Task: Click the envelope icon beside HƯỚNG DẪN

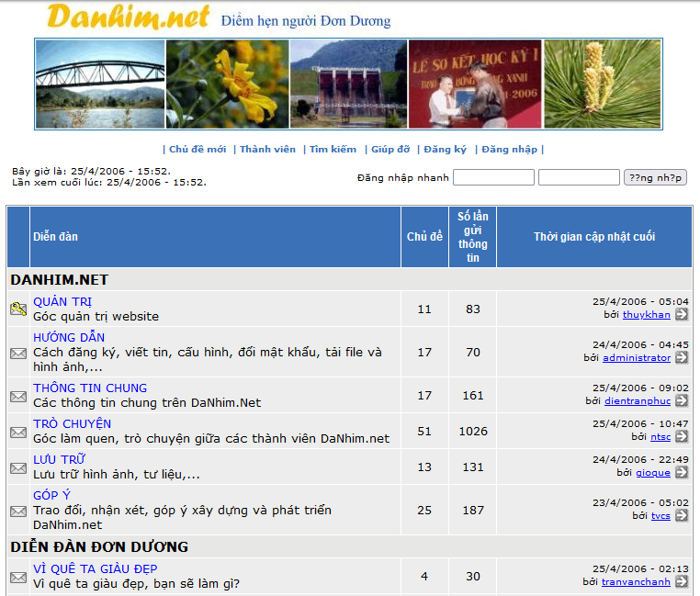Action: [x=18, y=353]
